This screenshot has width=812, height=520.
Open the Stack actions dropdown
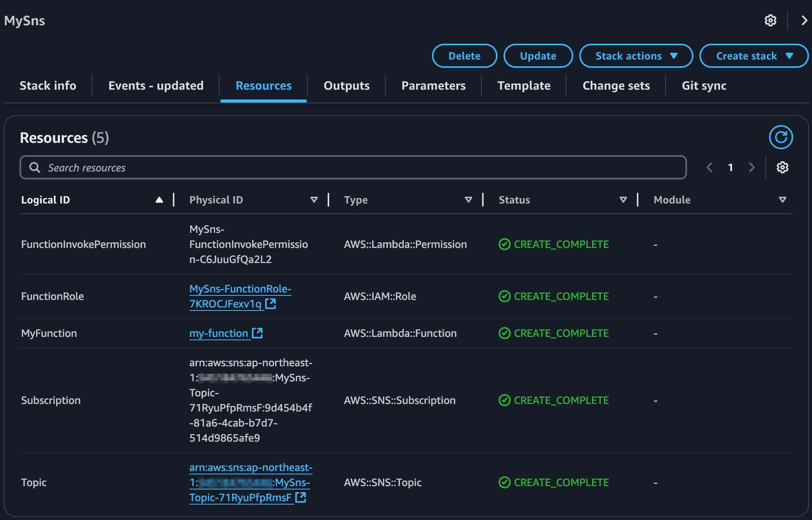(x=636, y=56)
